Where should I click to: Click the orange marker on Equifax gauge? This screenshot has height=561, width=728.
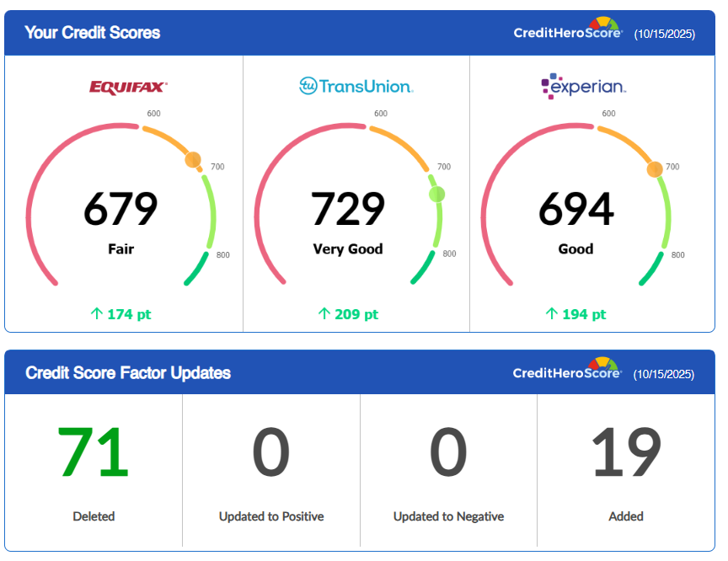pyautogui.click(x=193, y=159)
